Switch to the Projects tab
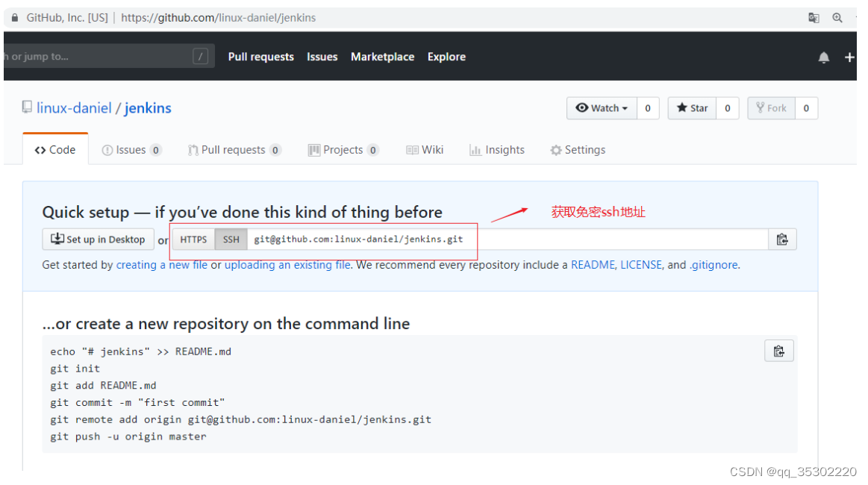The image size is (868, 485). pos(343,150)
